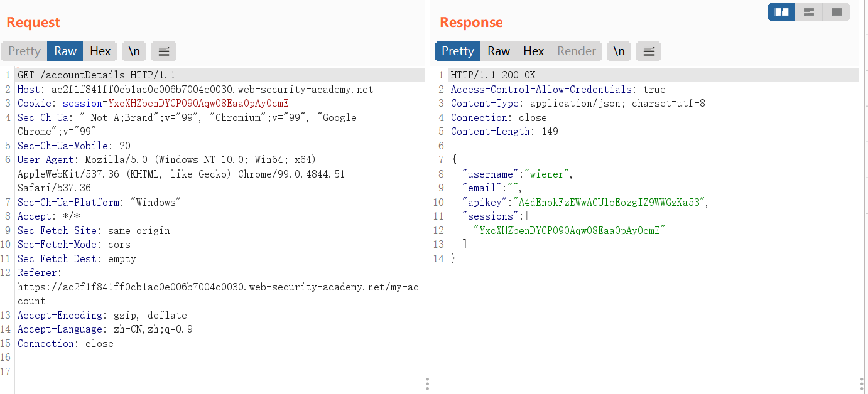Toggle non-printable characters in Response pane
This screenshot has height=394, width=868.
(x=619, y=51)
